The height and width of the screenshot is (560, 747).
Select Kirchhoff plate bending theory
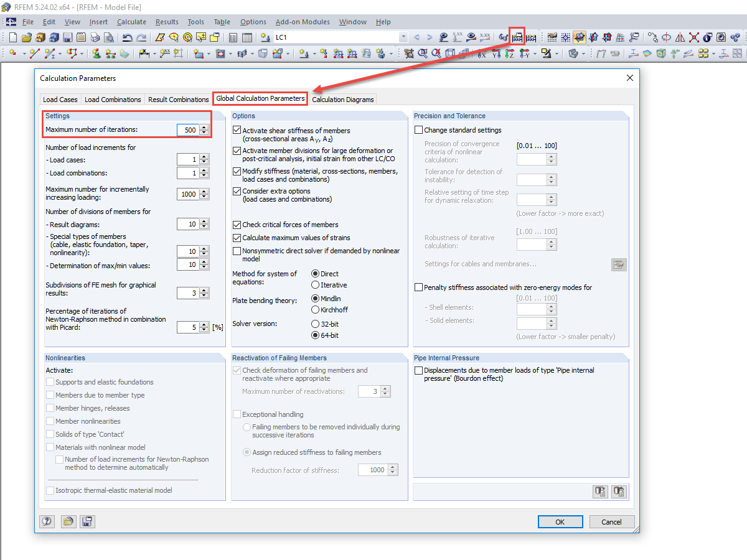click(x=315, y=310)
